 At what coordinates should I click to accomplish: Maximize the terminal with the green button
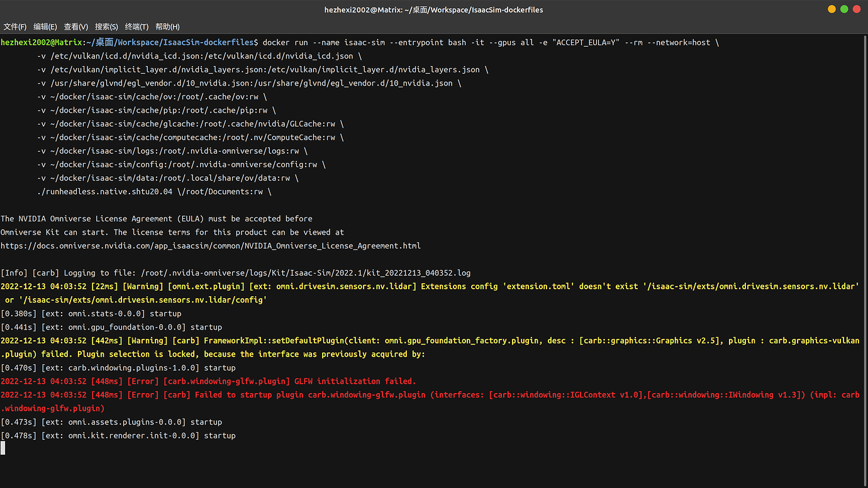point(844,9)
